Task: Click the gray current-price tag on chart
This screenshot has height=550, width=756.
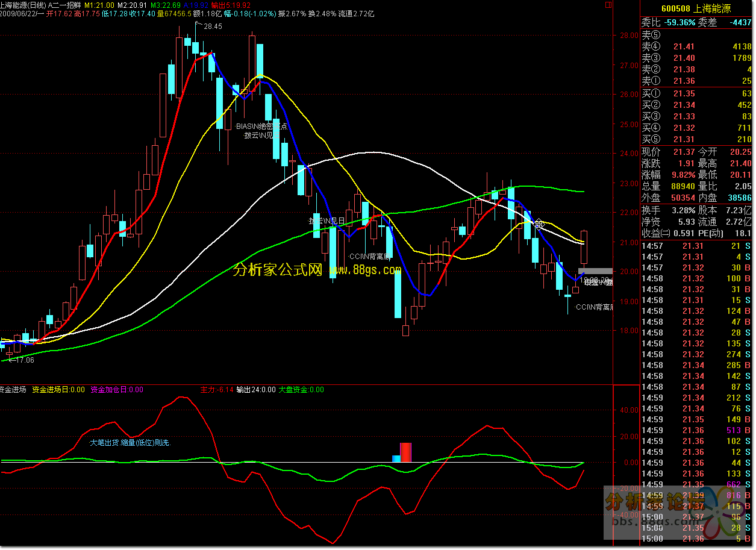Action: pos(595,271)
